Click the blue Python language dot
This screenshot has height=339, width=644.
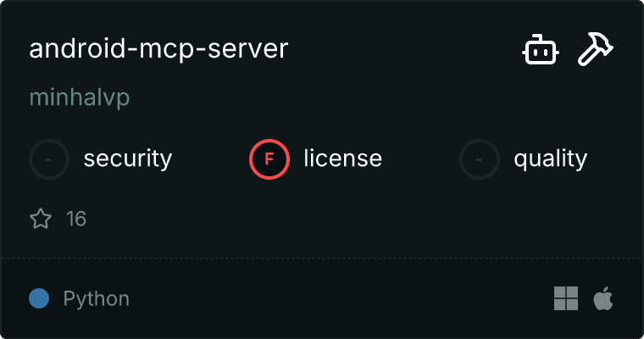click(x=39, y=298)
